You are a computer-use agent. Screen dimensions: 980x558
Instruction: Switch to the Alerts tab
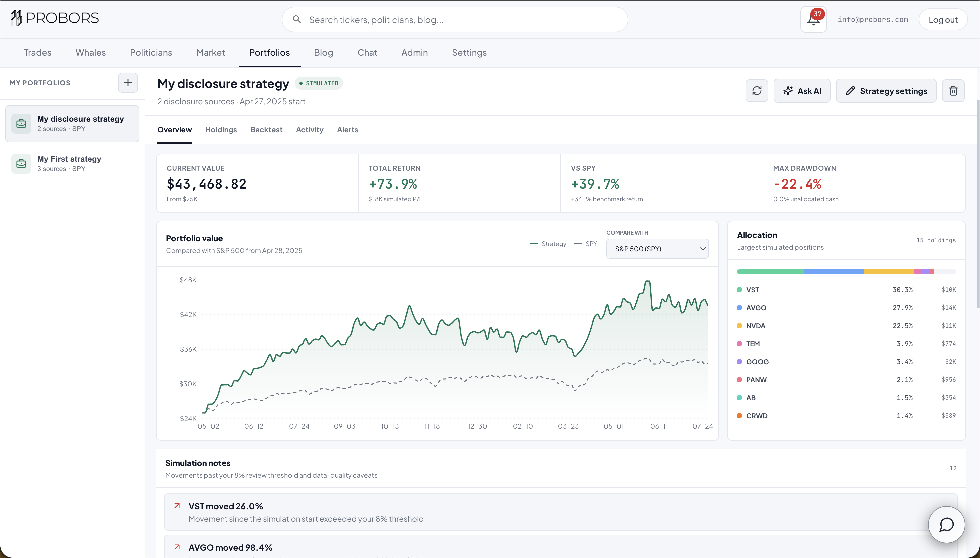347,130
